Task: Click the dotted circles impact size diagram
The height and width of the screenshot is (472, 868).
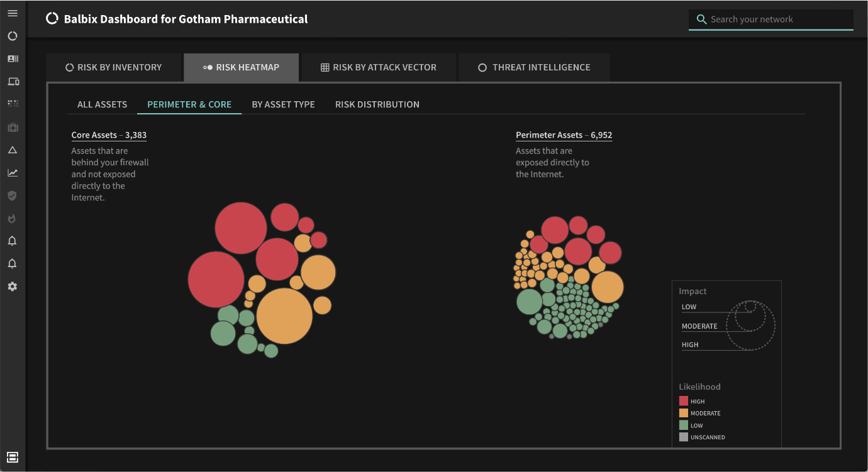Action: tap(750, 324)
